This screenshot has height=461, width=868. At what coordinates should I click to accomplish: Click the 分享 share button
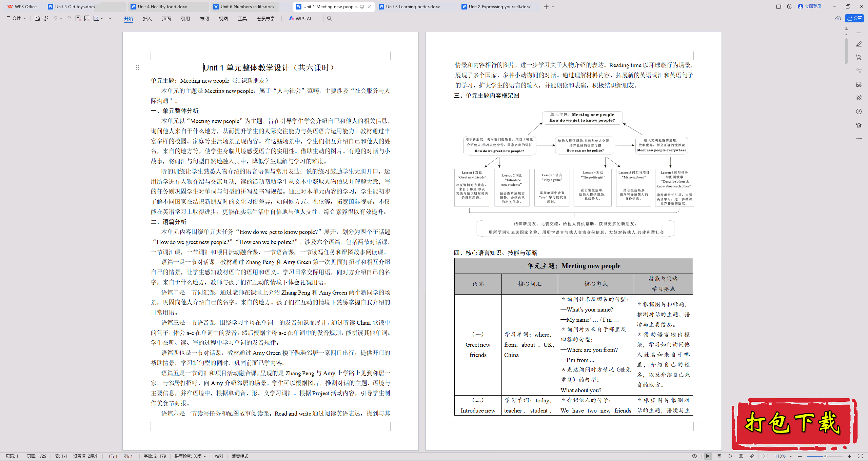click(x=855, y=18)
